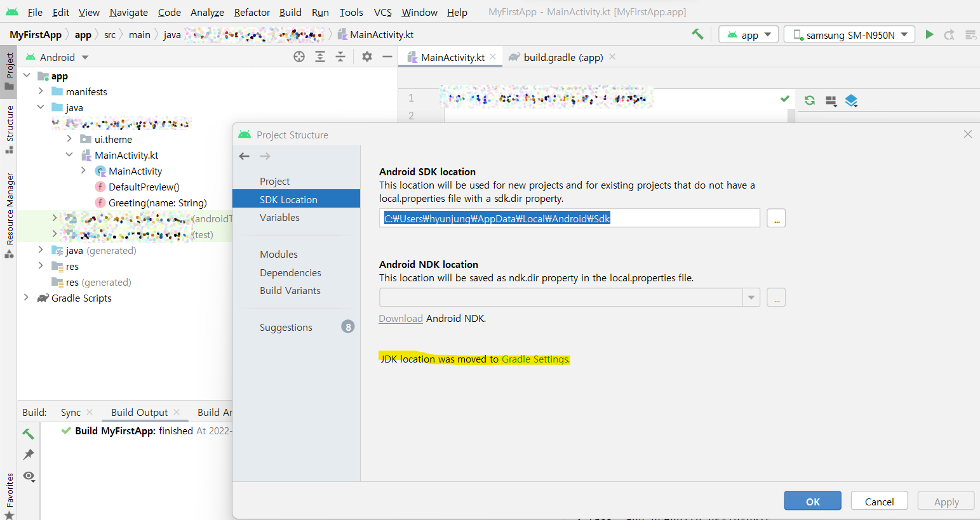980x520 pixels.
Task: Expand the Android NDK location dropdown
Action: click(751, 297)
